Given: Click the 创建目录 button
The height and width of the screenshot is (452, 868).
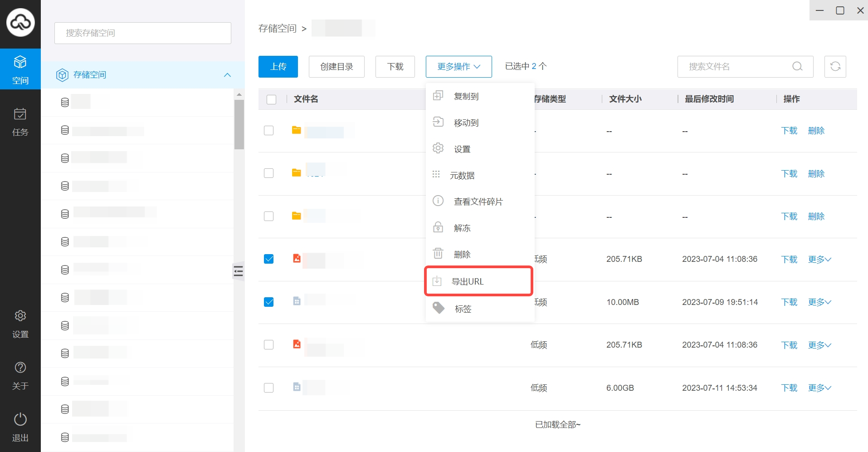Looking at the screenshot, I should 336,67.
